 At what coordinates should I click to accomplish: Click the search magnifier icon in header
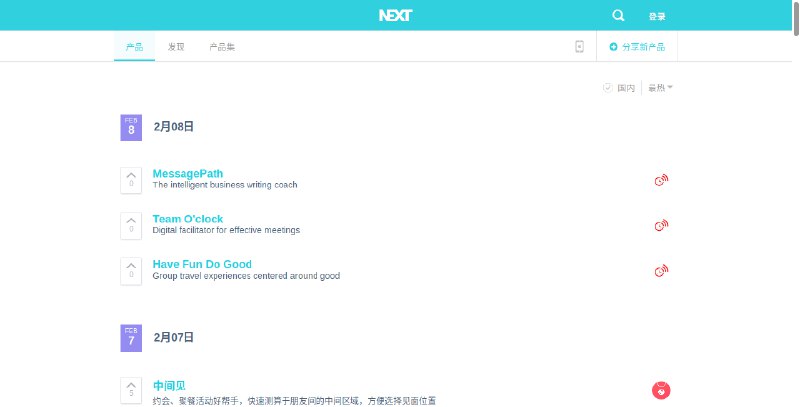click(618, 15)
